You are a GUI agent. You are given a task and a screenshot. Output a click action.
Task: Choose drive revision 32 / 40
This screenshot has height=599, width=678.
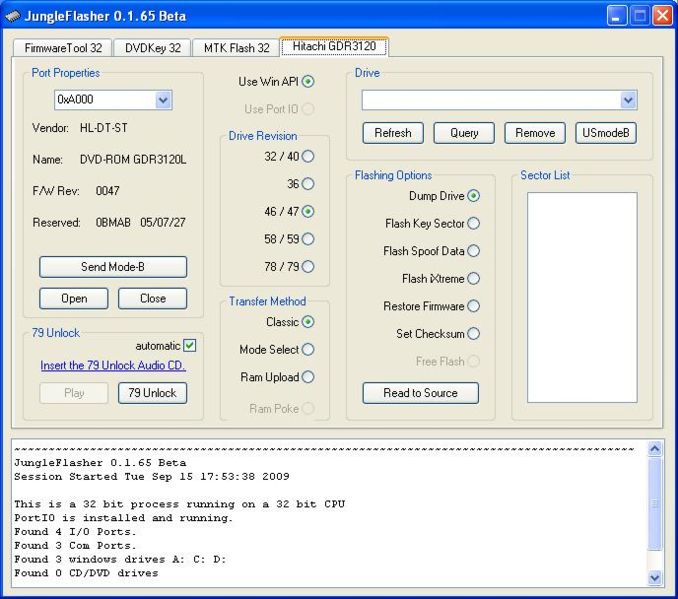point(308,156)
